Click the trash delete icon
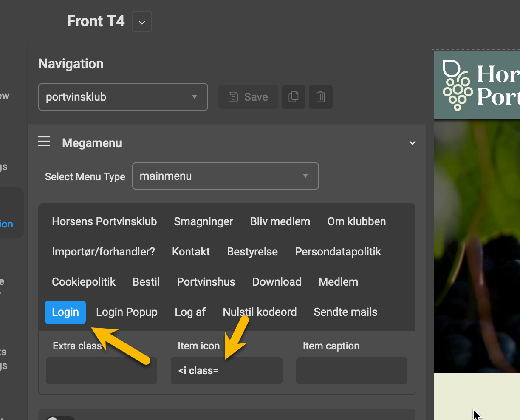This screenshot has height=420, width=520. [x=321, y=97]
